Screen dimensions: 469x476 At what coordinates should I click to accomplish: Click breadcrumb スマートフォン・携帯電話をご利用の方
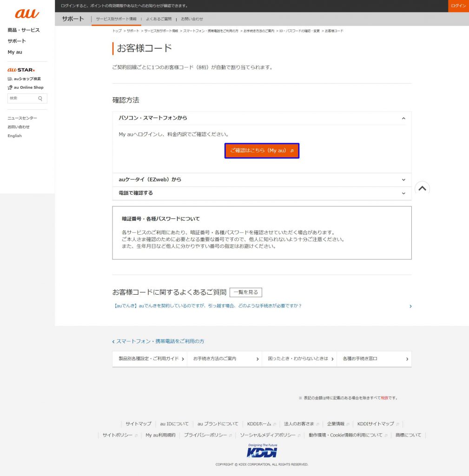(x=211, y=31)
